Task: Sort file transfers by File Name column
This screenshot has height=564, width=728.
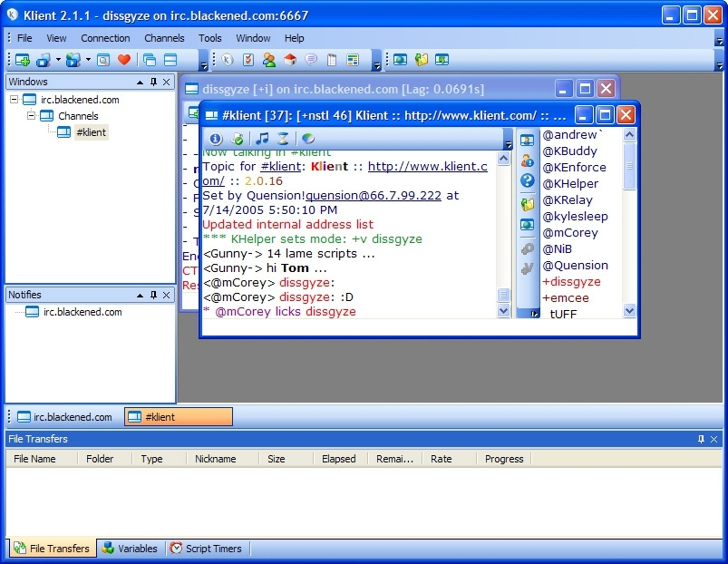Action: click(x=42, y=459)
